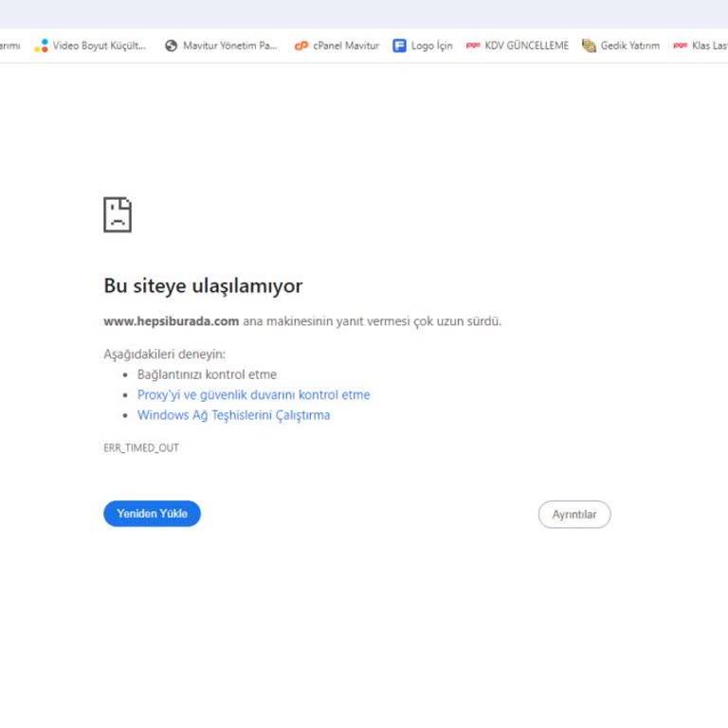The height and width of the screenshot is (728, 728).
Task: Open the Proxy'yi ve güvenlik duvarını kontrol etme link
Action: tap(253, 394)
